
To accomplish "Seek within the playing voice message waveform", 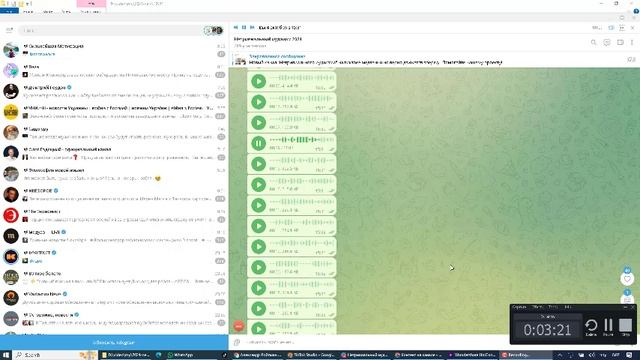I will point(302,140).
